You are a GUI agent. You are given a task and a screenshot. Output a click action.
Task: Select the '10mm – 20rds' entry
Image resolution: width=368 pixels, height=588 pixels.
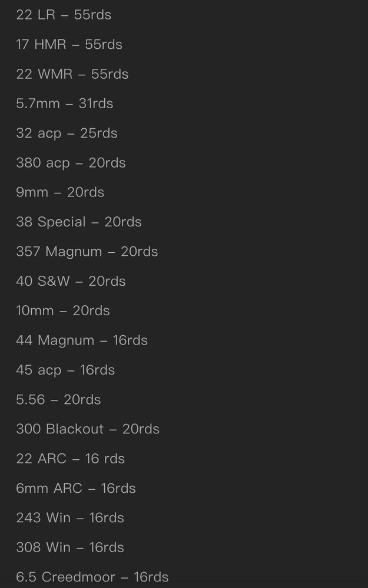click(x=63, y=310)
